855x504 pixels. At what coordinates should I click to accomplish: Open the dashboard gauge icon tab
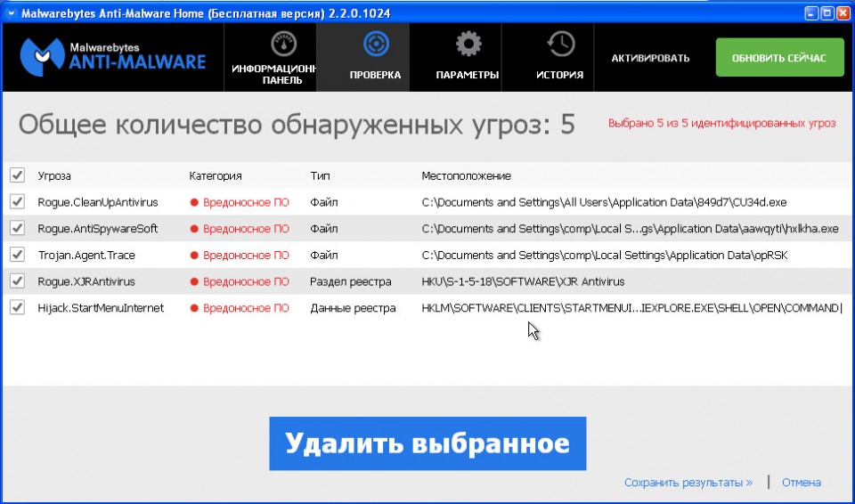point(283,45)
